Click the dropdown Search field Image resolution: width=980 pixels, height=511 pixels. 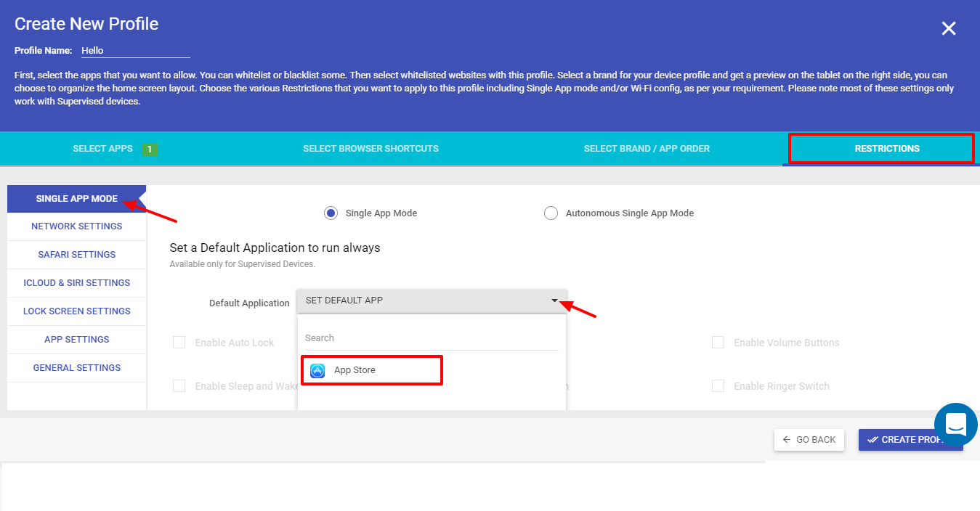(432, 338)
